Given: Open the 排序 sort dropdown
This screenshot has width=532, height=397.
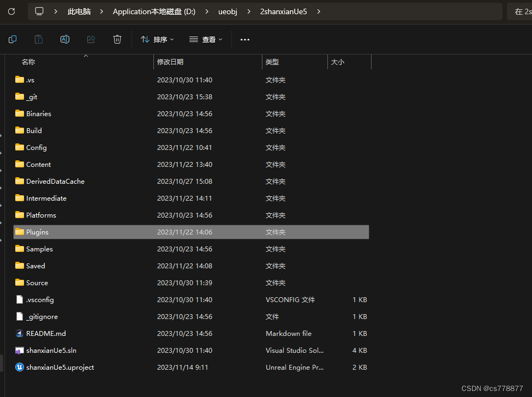Looking at the screenshot, I should (157, 40).
